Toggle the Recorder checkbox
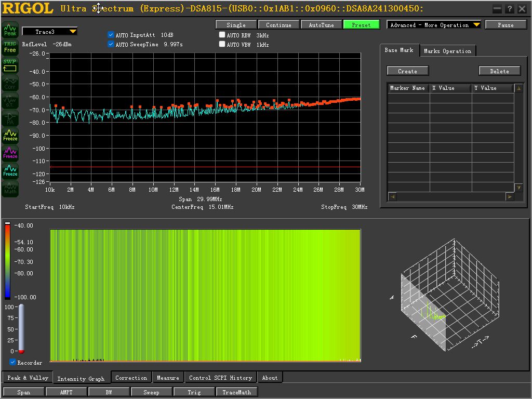Viewport: 532px width, 399px height. coord(12,362)
